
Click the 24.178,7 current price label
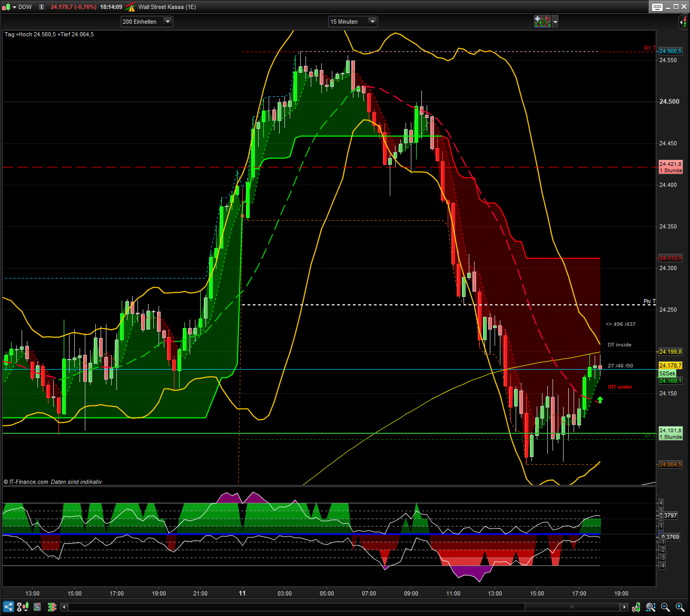click(x=671, y=365)
